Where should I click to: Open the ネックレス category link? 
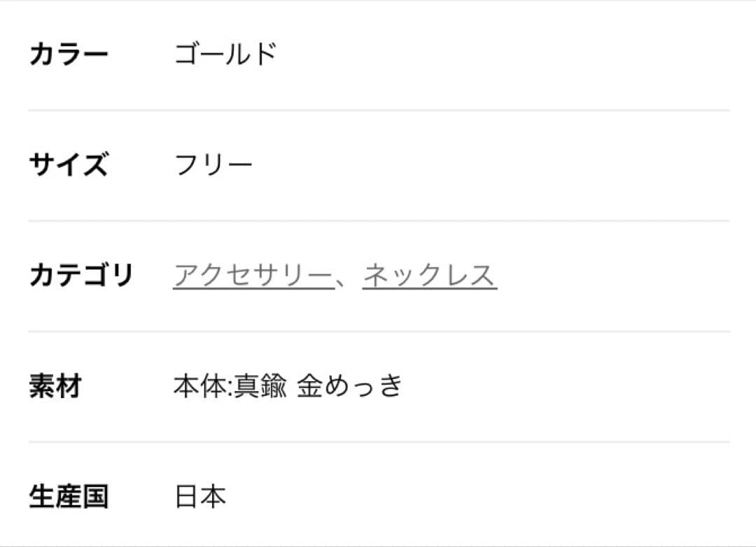[429, 276]
